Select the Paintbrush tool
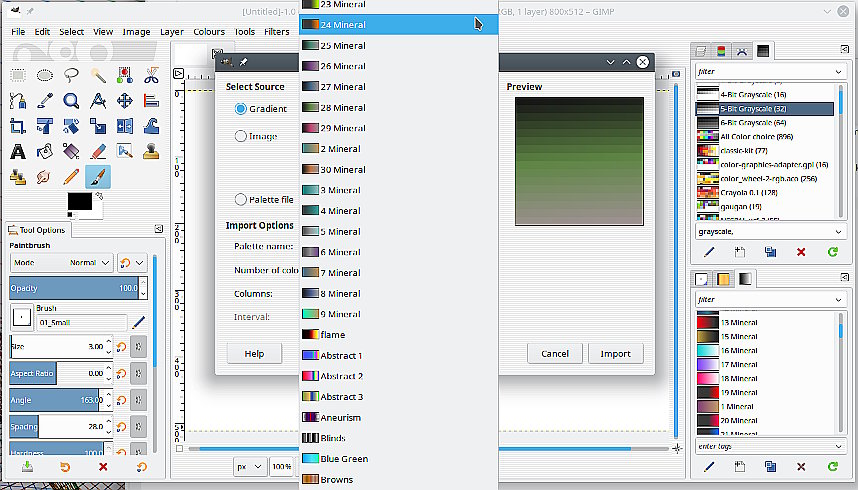 click(x=98, y=177)
